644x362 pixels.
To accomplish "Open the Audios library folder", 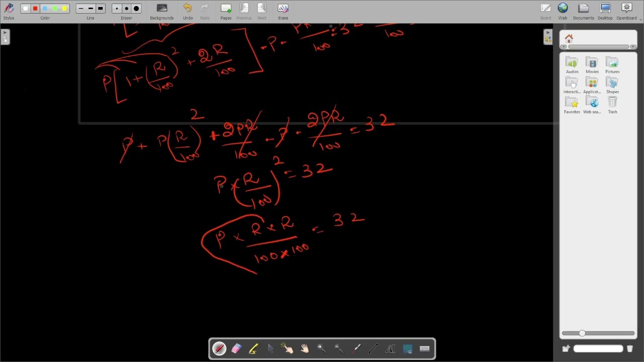I will 572,65.
